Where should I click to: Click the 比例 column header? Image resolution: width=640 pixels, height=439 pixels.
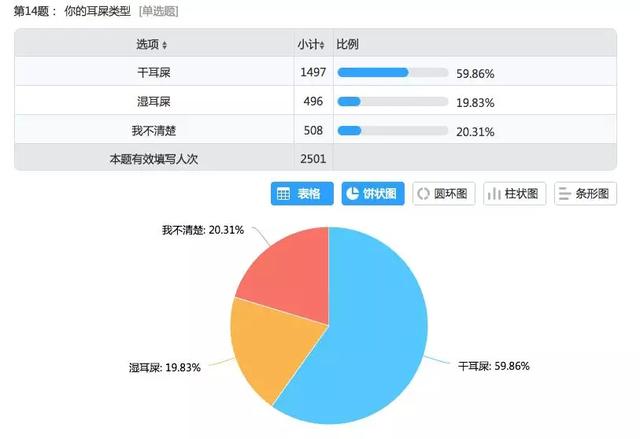click(x=348, y=45)
